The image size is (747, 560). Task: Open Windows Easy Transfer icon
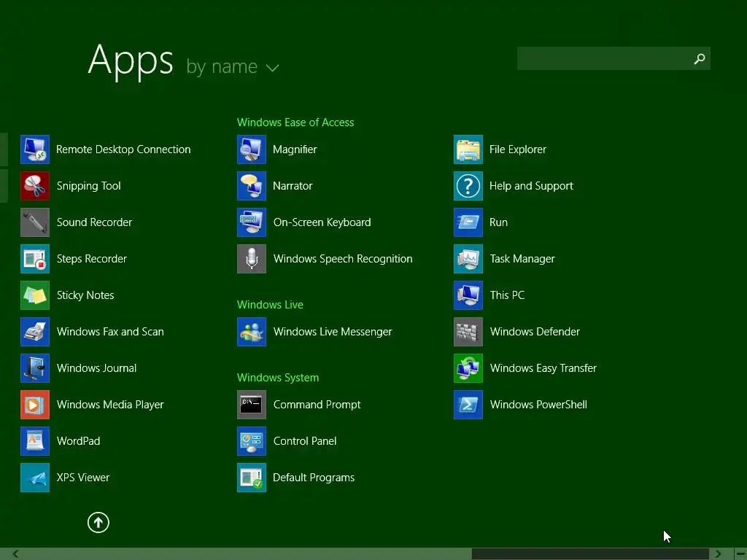point(468,368)
